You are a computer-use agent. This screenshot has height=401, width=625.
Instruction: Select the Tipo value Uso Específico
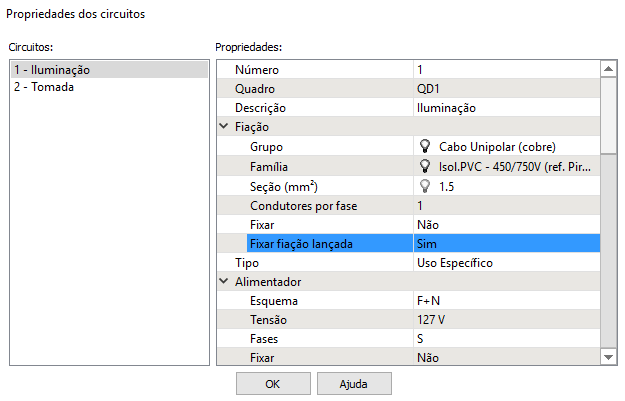(x=505, y=262)
